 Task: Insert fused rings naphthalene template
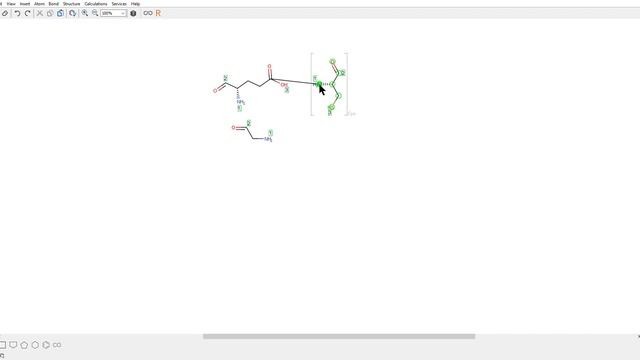coord(57,345)
